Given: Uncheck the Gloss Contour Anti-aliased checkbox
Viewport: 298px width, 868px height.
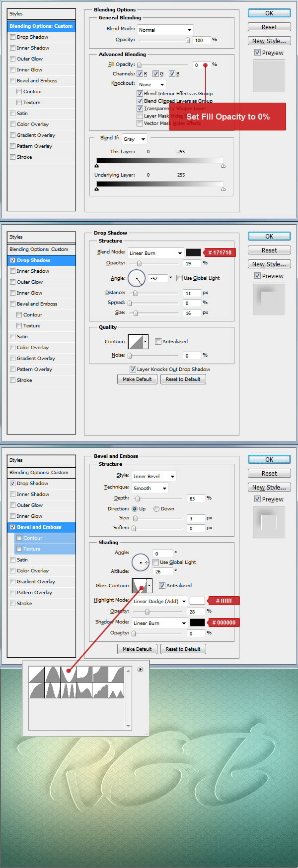Looking at the screenshot, I should [162, 585].
